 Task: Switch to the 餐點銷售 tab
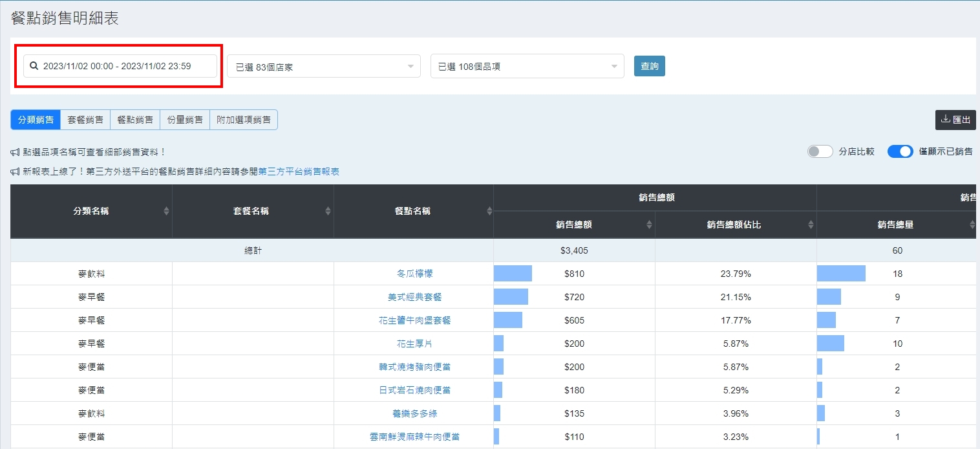click(x=135, y=120)
